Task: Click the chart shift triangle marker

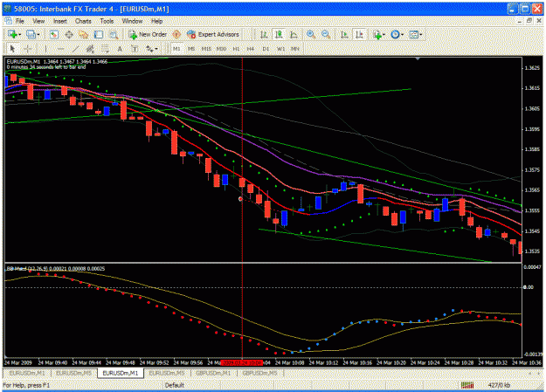Action: tap(418, 59)
